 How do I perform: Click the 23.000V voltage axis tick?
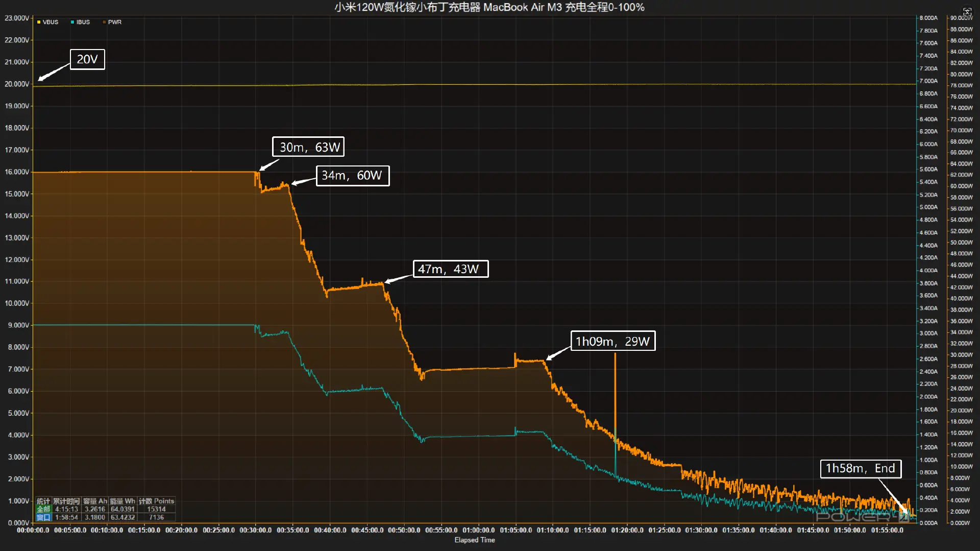[17, 18]
